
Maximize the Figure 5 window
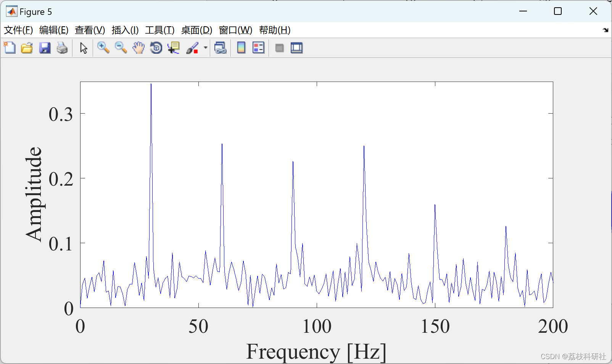[558, 11]
